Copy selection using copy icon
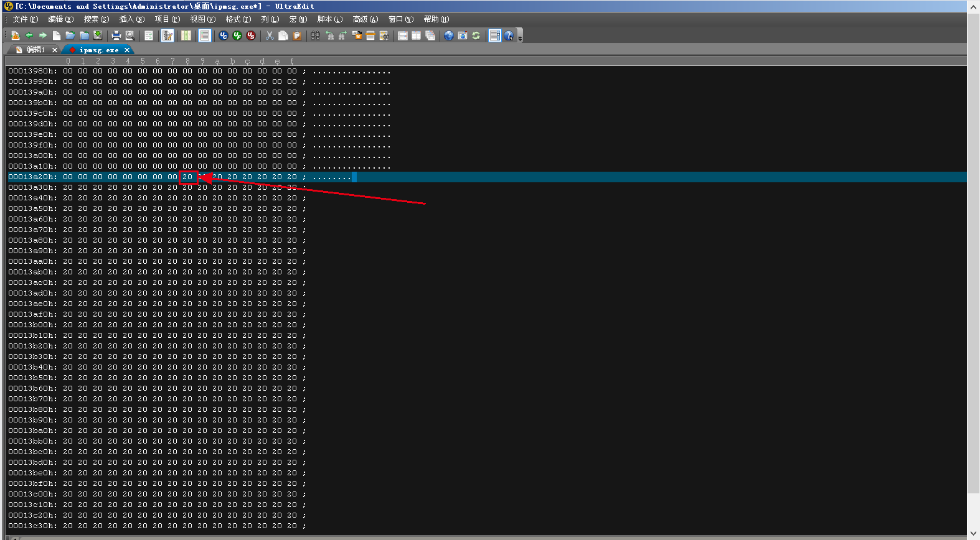 point(283,35)
